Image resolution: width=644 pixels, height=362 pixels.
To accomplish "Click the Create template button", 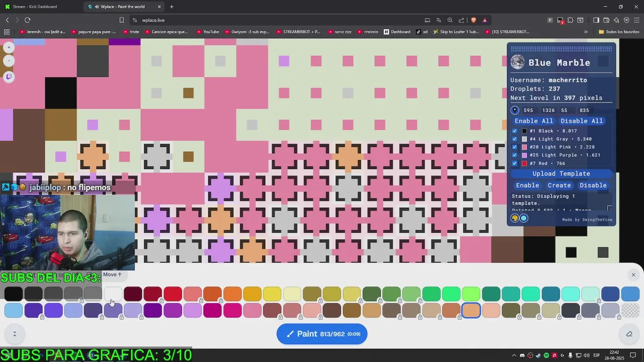I will [559, 185].
